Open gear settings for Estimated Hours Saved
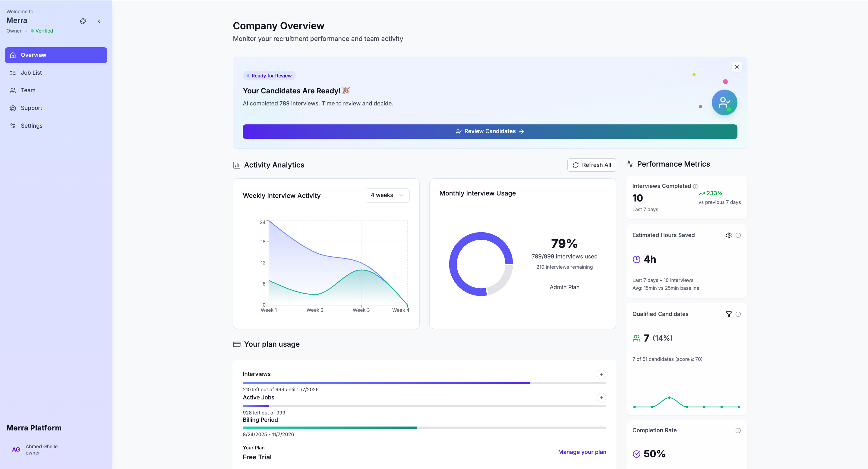868x469 pixels. pyautogui.click(x=728, y=235)
